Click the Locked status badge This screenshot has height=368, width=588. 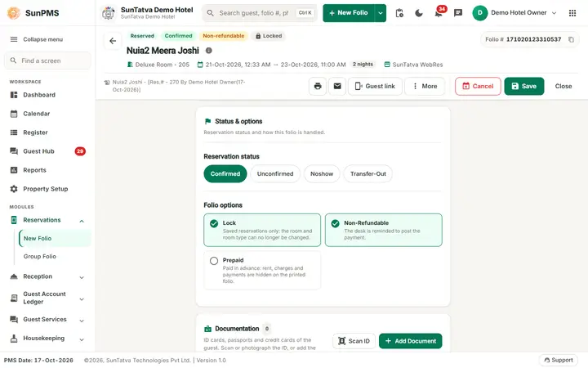pyautogui.click(x=269, y=36)
